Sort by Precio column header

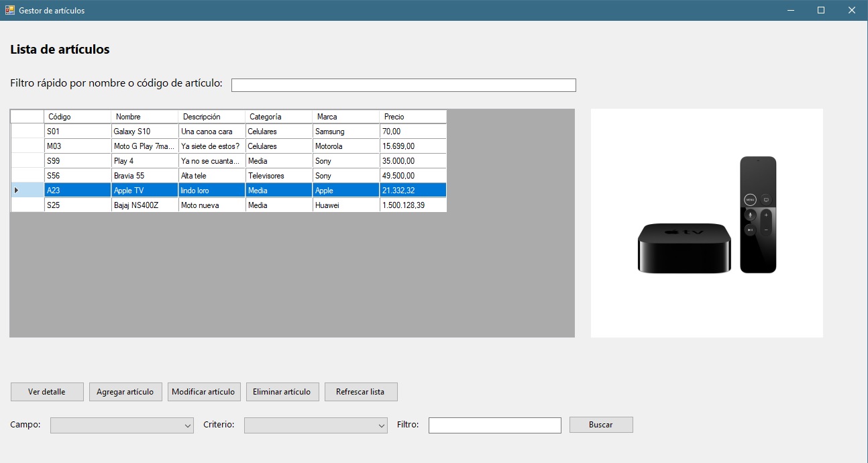pyautogui.click(x=413, y=117)
